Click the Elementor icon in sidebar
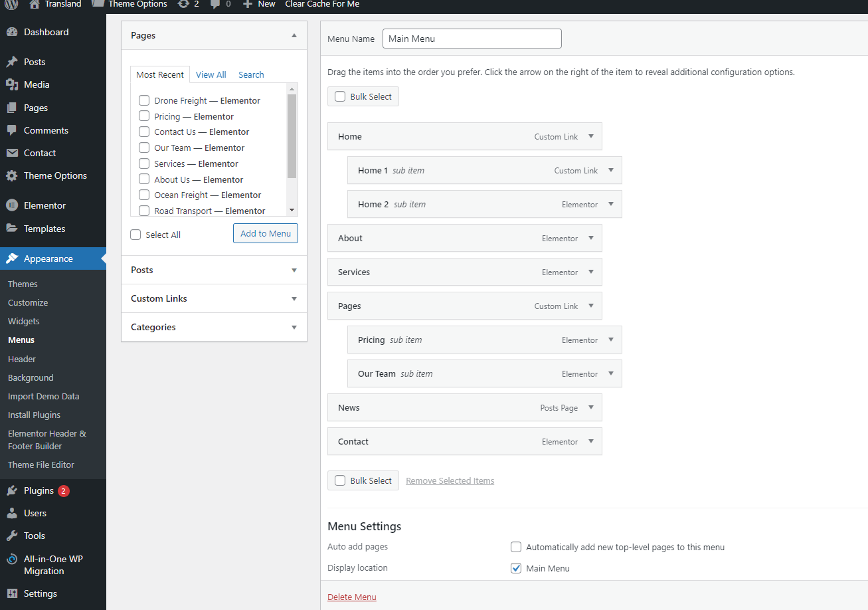 (x=12, y=205)
